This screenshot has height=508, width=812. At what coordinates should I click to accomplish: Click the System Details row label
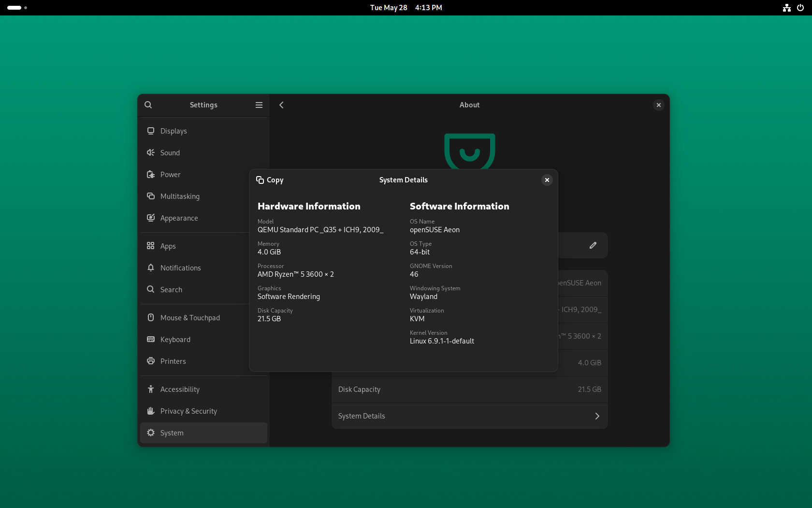tap(362, 416)
